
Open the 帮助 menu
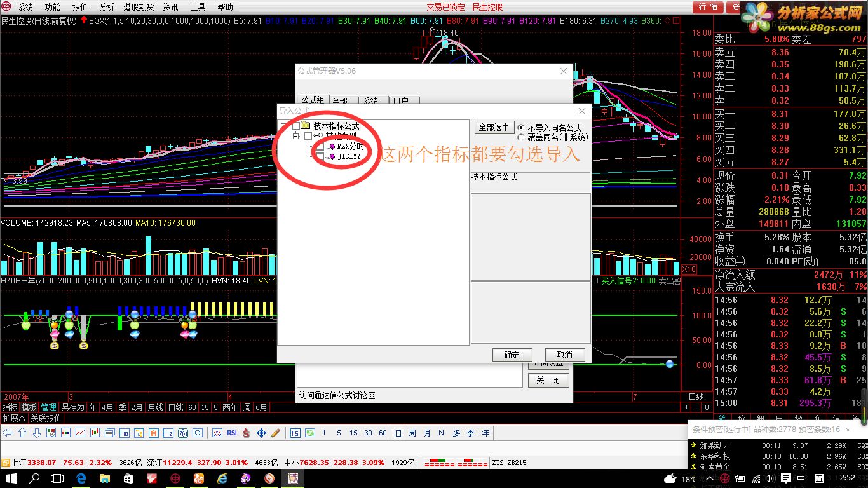tap(225, 7)
